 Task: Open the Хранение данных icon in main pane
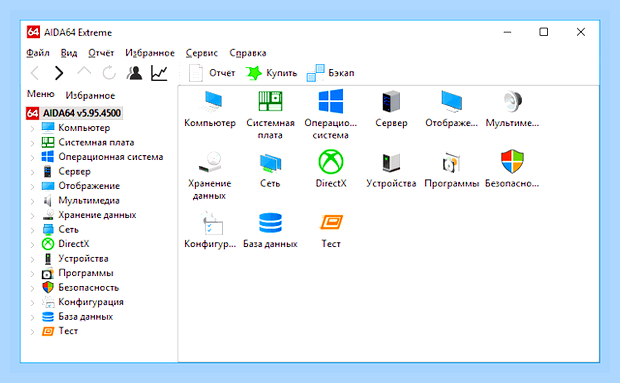click(x=210, y=162)
